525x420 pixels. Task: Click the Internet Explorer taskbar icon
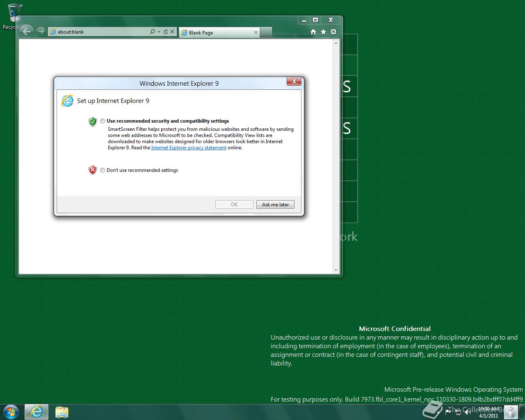(37, 412)
